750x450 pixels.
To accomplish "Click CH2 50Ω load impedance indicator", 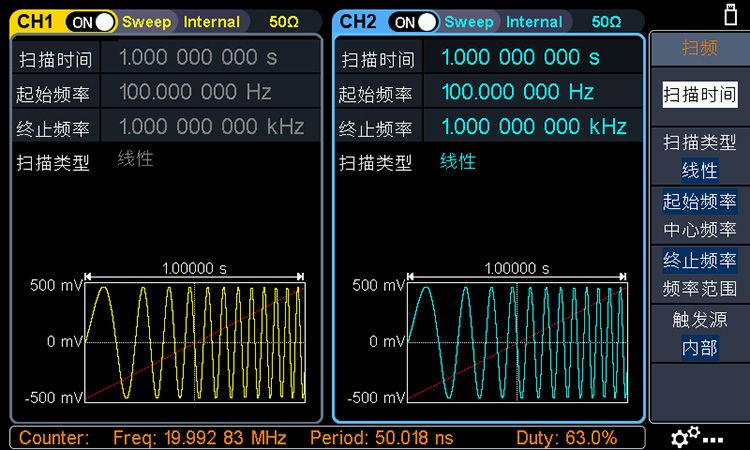I will tap(606, 21).
